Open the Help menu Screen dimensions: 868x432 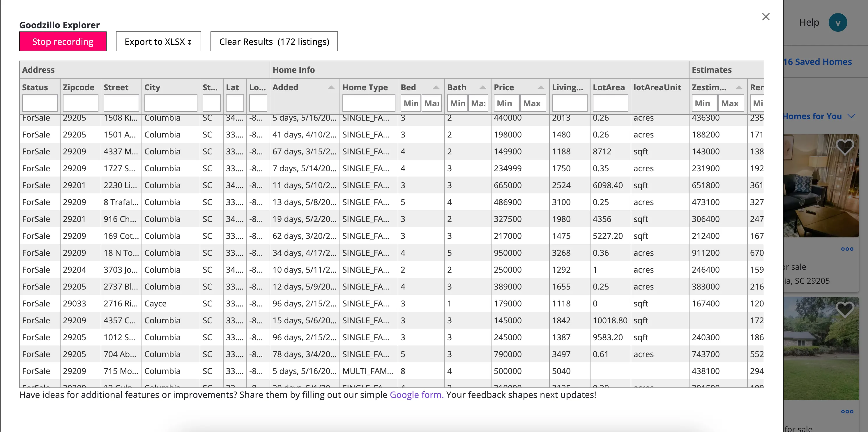(809, 22)
